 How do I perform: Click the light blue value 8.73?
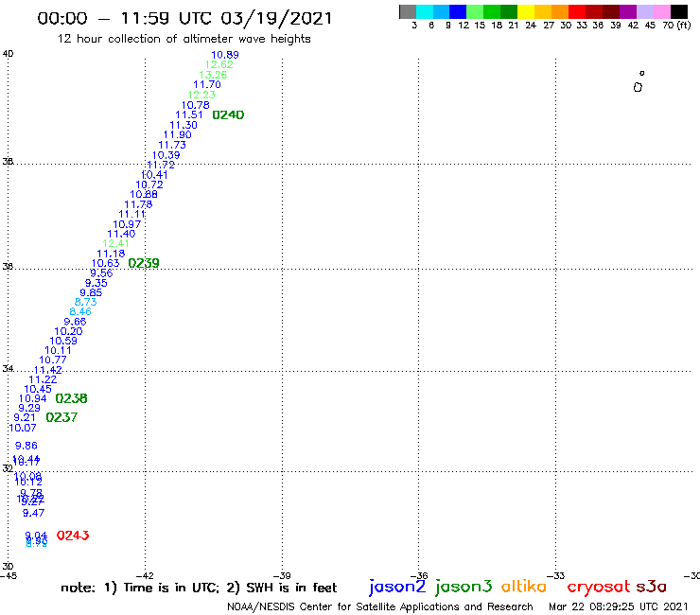tap(85, 303)
